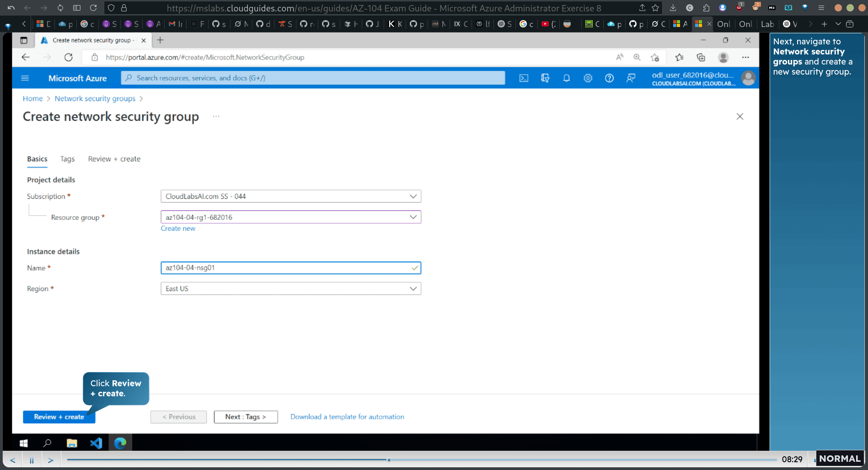Open the Windows Start menu
This screenshot has height=470, width=868.
click(24, 443)
